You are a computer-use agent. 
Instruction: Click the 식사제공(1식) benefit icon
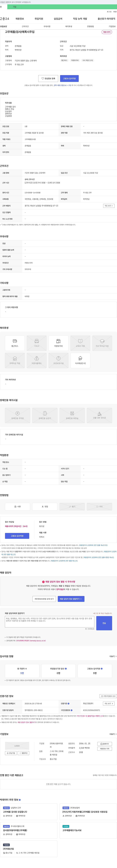coord(80,360)
